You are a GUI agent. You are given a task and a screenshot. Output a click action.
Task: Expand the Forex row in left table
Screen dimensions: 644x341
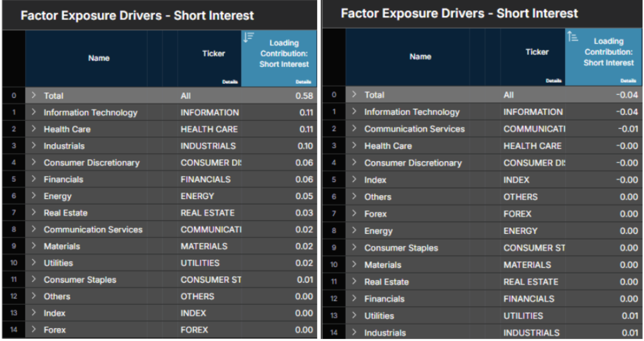(x=34, y=330)
